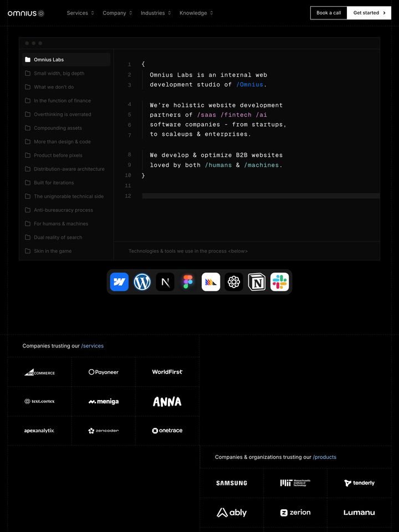Open the Company dropdown menu
The width and height of the screenshot is (399, 532).
[x=117, y=13]
